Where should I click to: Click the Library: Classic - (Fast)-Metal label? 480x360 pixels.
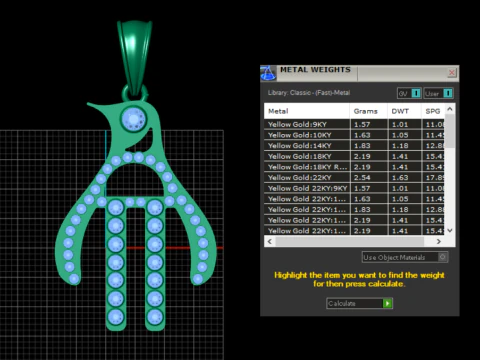pyautogui.click(x=309, y=93)
